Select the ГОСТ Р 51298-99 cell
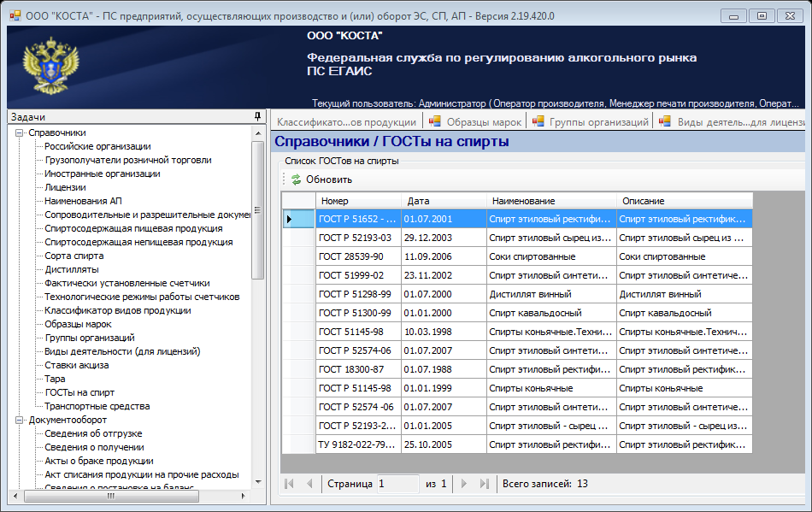This screenshot has width=812, height=512. click(358, 294)
